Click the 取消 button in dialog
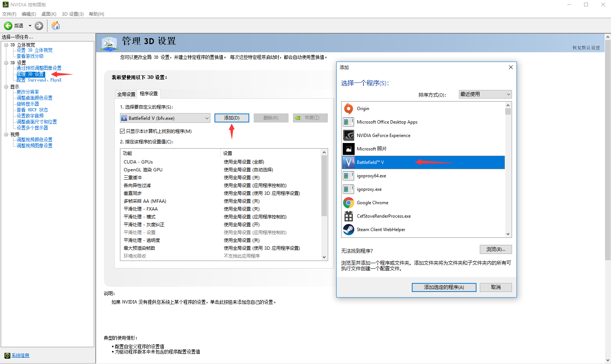 (x=496, y=287)
